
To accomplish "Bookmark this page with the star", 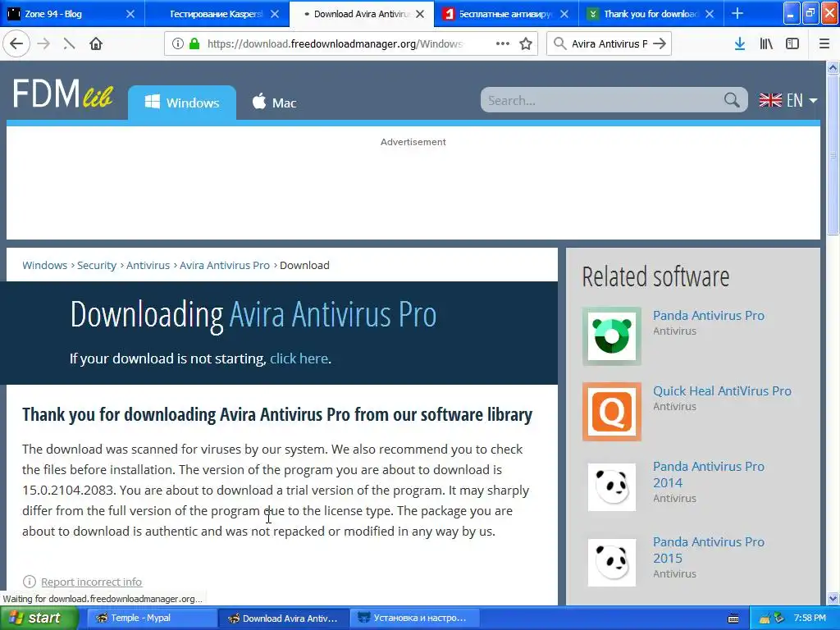I will (526, 44).
